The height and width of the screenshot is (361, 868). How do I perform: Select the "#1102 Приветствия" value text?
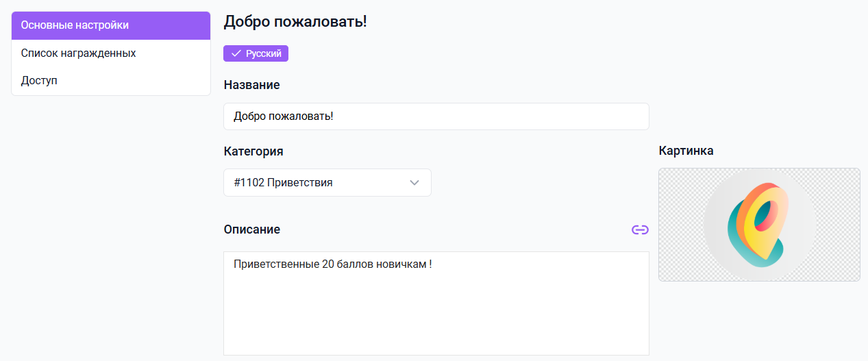pos(283,183)
